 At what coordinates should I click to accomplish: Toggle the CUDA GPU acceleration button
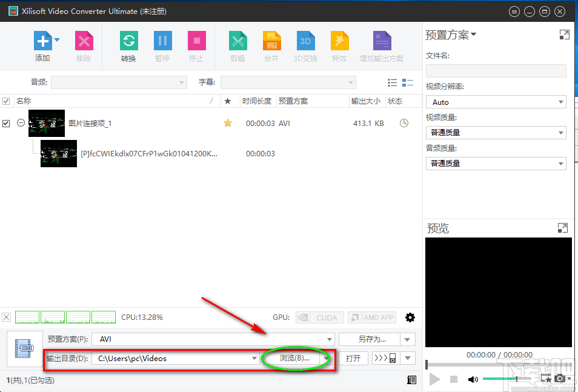pyautogui.click(x=319, y=317)
